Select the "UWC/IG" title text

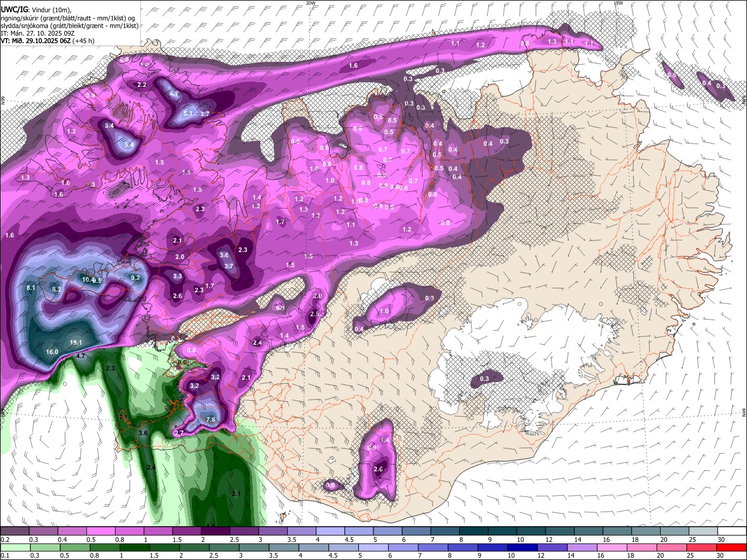(13, 9)
